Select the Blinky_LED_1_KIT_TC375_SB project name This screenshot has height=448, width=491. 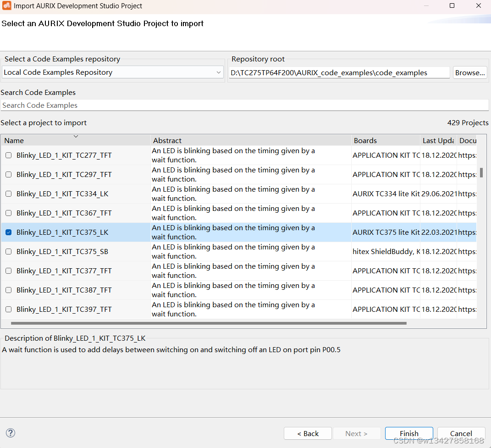[62, 252]
